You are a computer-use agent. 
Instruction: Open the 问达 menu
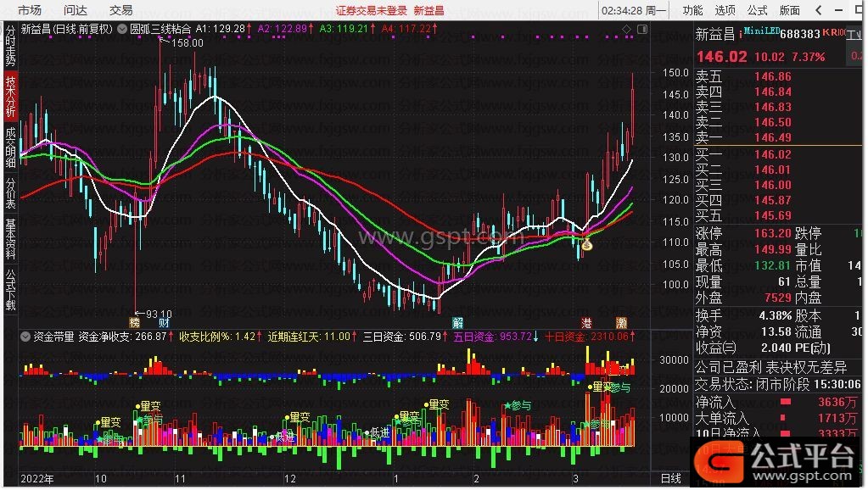76,10
